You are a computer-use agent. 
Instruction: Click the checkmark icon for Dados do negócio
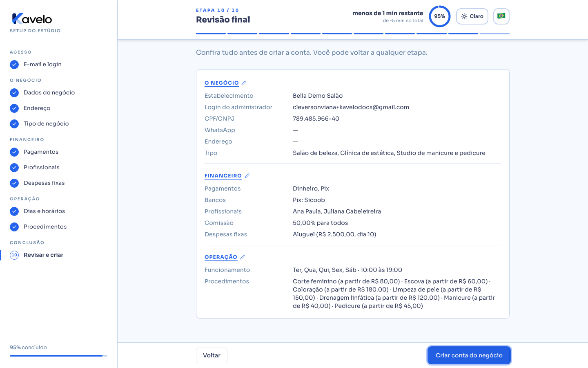pos(14,93)
